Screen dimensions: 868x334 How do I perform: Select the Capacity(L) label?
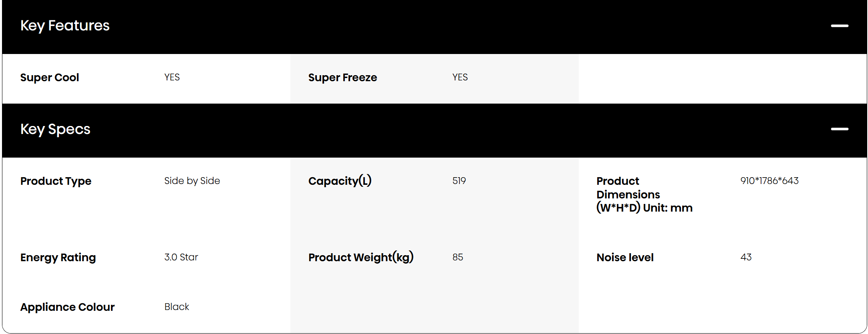pyautogui.click(x=340, y=181)
